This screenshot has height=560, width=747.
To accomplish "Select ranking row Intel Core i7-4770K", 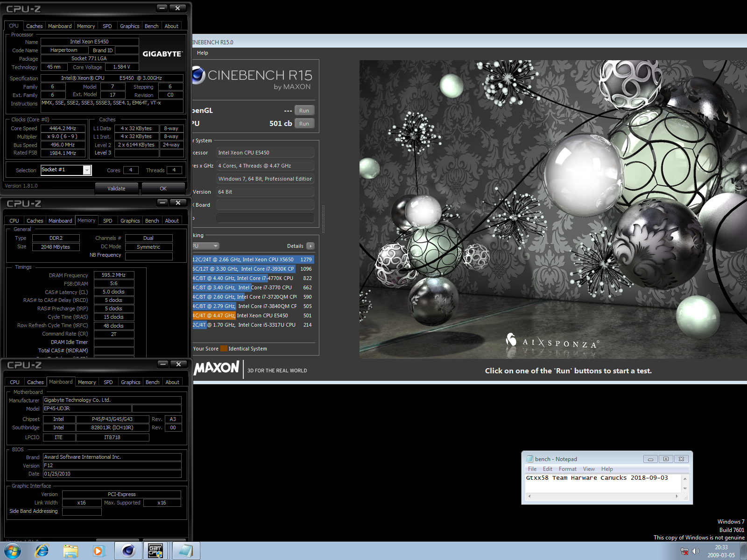I will pyautogui.click(x=253, y=278).
